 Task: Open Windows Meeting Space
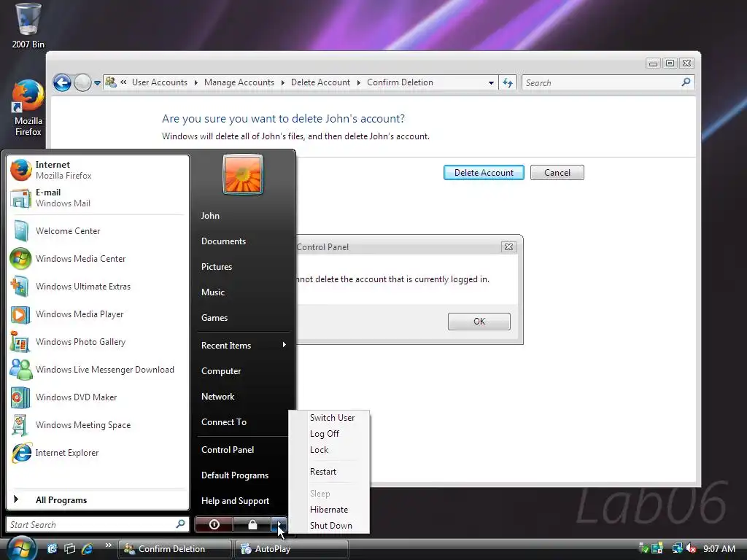pos(98,425)
